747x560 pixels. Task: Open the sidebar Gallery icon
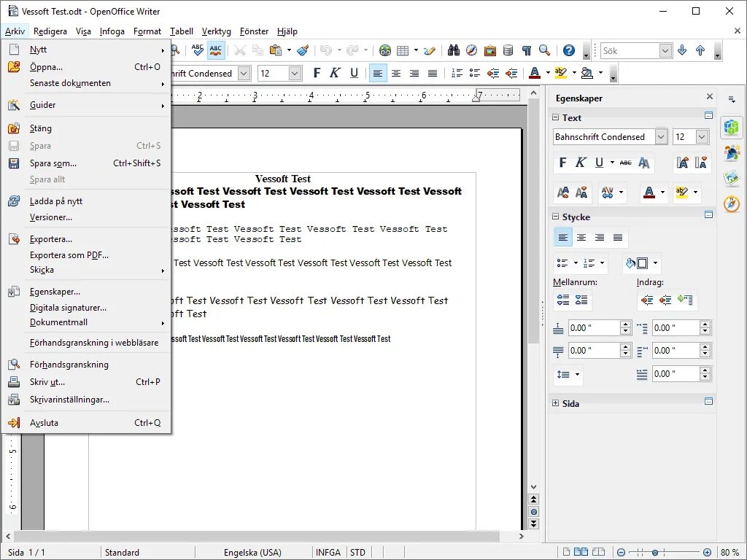(x=731, y=178)
